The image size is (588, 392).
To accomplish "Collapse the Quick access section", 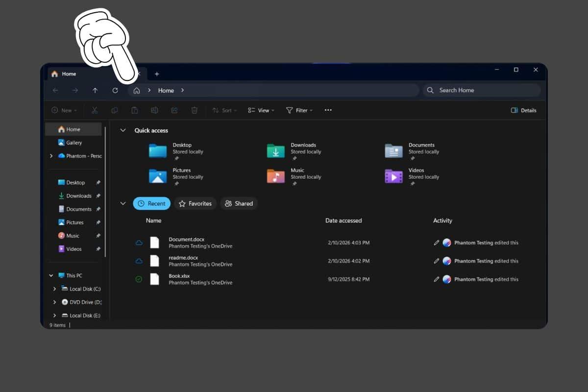I will point(123,130).
